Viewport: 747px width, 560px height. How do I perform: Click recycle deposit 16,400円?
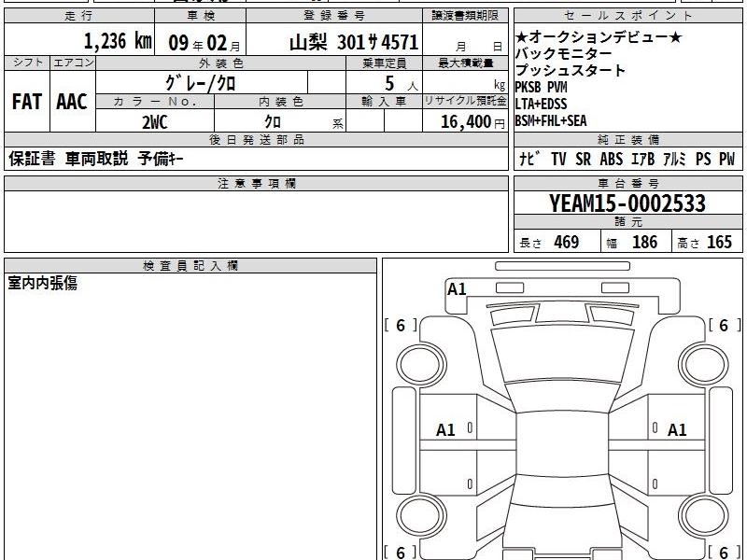click(472, 122)
